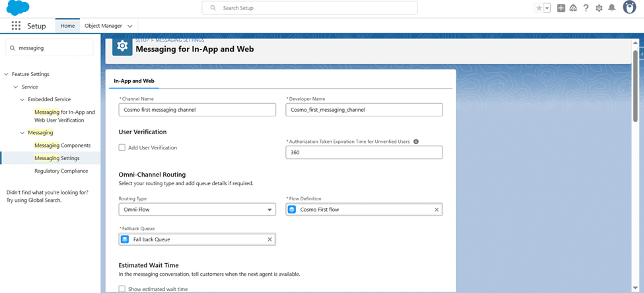
Task: Open Object Manager tab dropdown chevron
Action: (129, 26)
